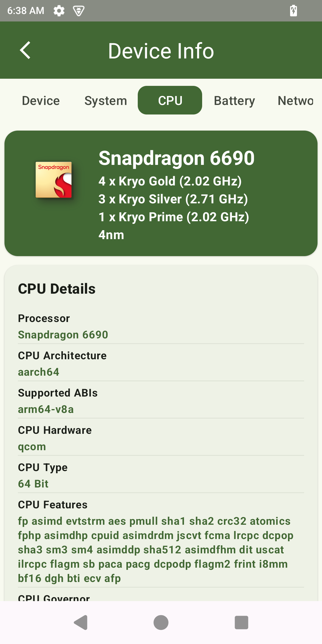Open the partially visible Network tab
The height and width of the screenshot is (644, 322).
[295, 101]
